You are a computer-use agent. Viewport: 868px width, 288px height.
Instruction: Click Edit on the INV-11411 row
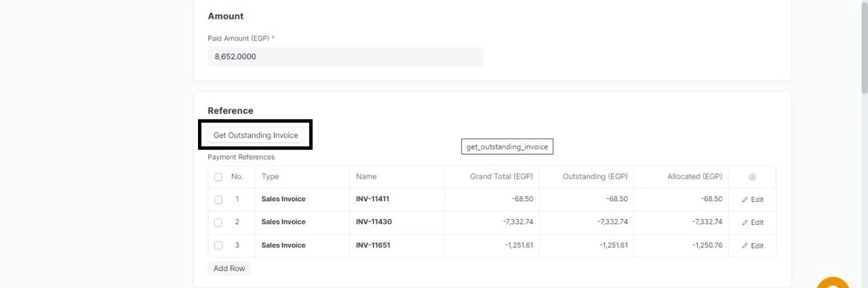tap(753, 200)
